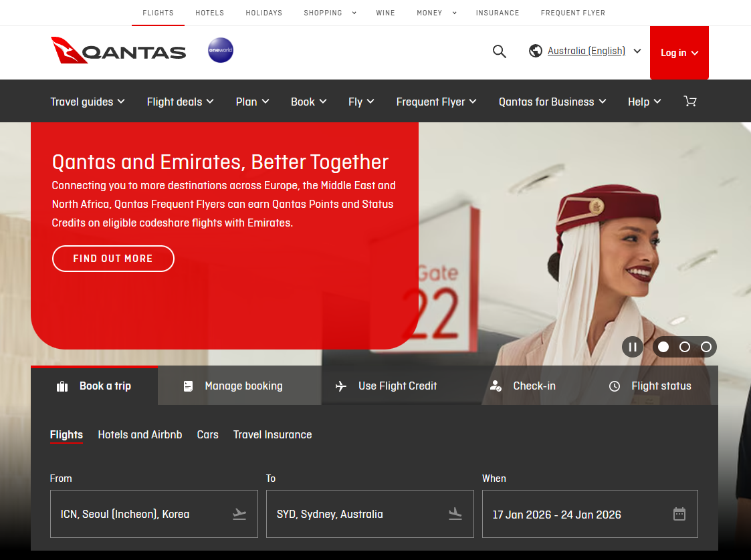Click When field with 17 Jan 2026 dates

coord(590,514)
